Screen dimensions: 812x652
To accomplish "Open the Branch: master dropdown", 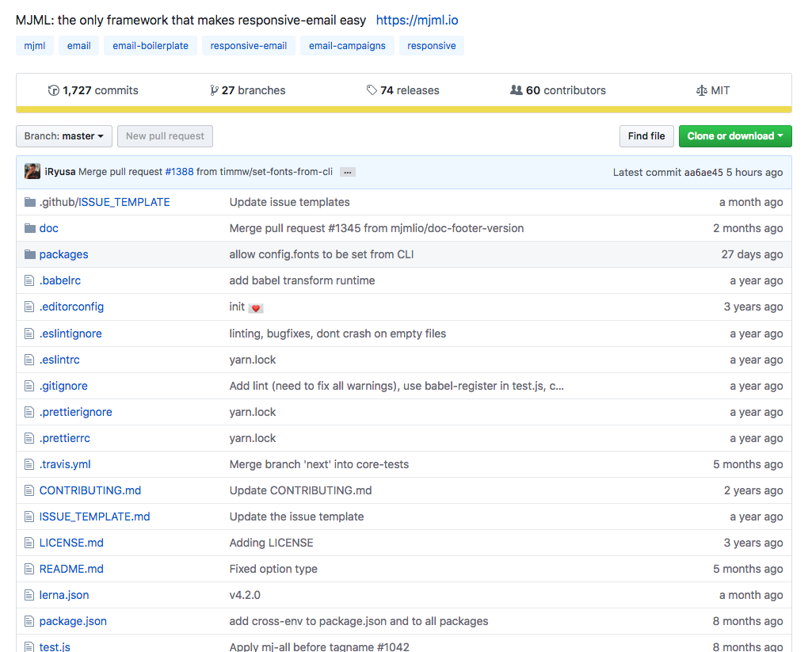I will [64, 136].
